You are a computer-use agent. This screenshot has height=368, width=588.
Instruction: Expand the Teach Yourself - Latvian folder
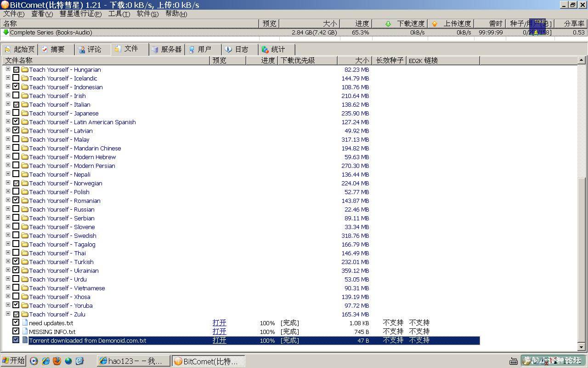(8, 131)
